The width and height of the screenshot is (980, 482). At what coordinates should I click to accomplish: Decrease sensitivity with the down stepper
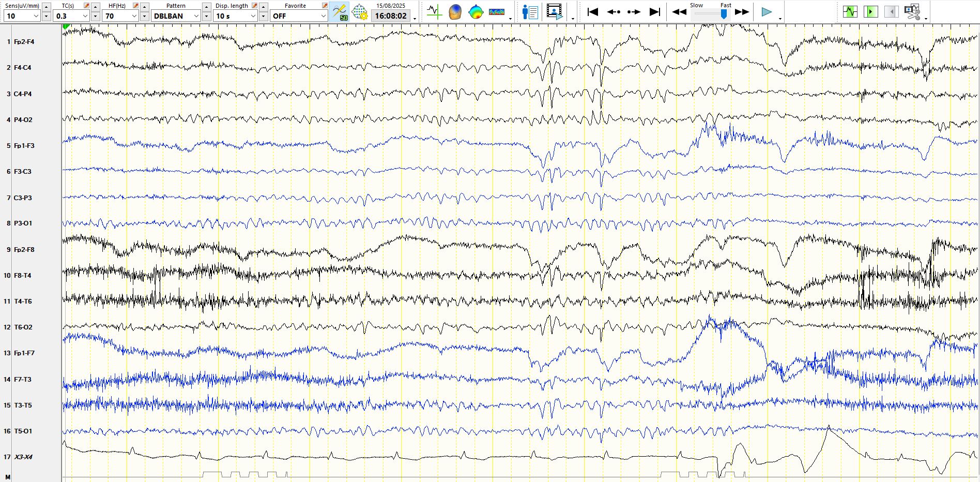tap(47, 16)
